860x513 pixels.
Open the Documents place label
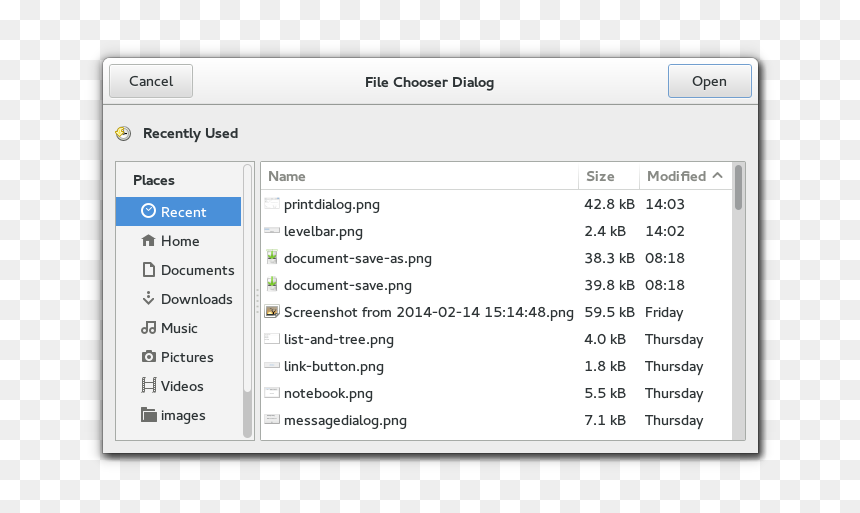tap(197, 270)
